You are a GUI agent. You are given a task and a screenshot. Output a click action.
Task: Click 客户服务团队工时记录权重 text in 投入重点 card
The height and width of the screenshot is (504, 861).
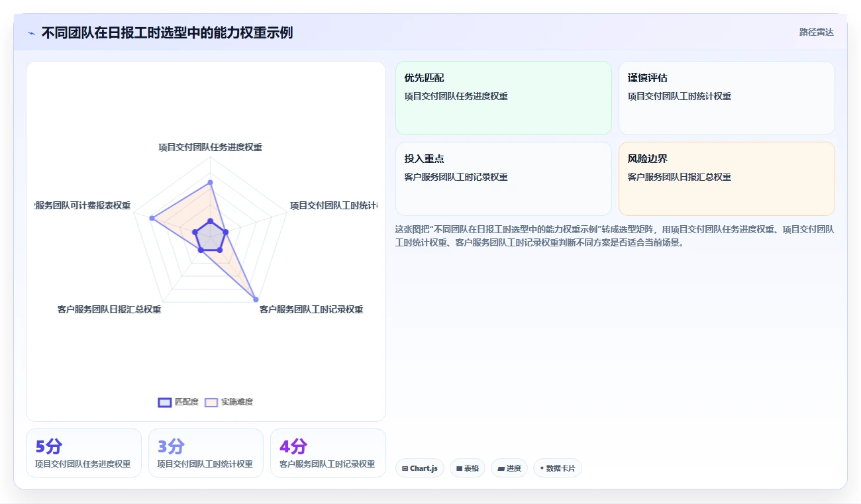click(x=456, y=177)
